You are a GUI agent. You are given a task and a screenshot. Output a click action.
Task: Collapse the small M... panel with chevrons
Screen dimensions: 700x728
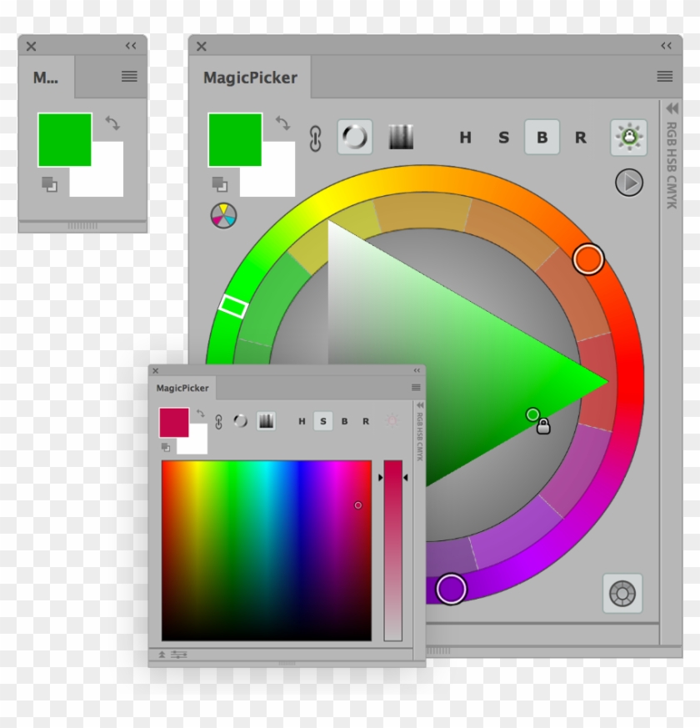point(131,46)
